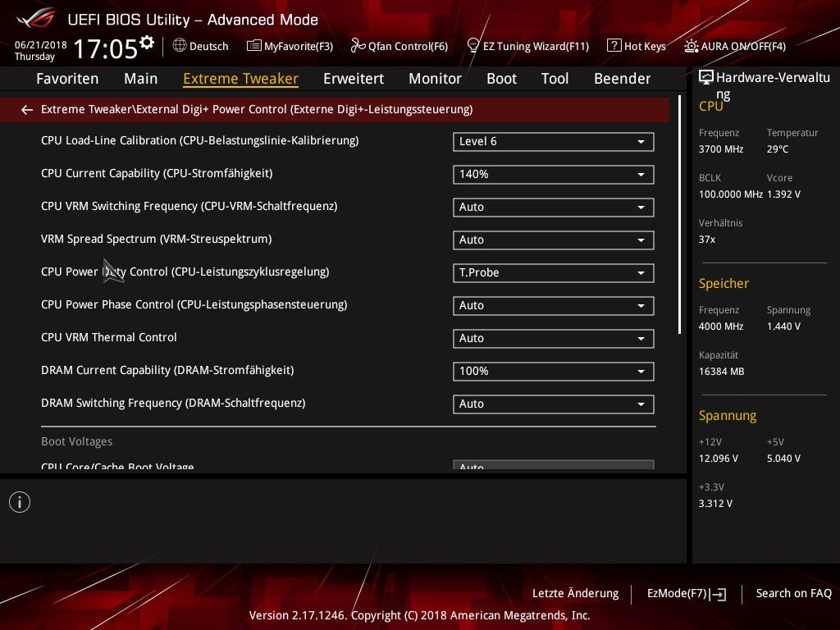This screenshot has width=840, height=630.
Task: Click Boot Voltages section heading
Action: pos(76,441)
